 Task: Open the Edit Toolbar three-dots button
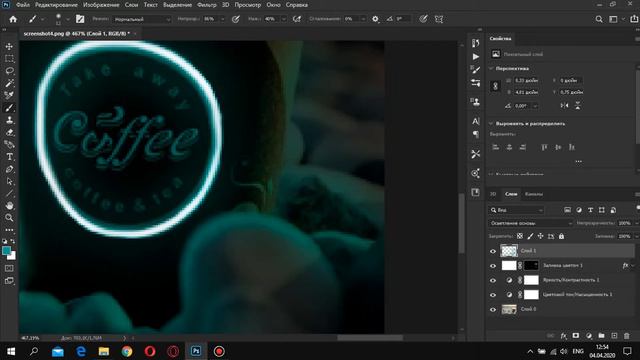coord(9,230)
